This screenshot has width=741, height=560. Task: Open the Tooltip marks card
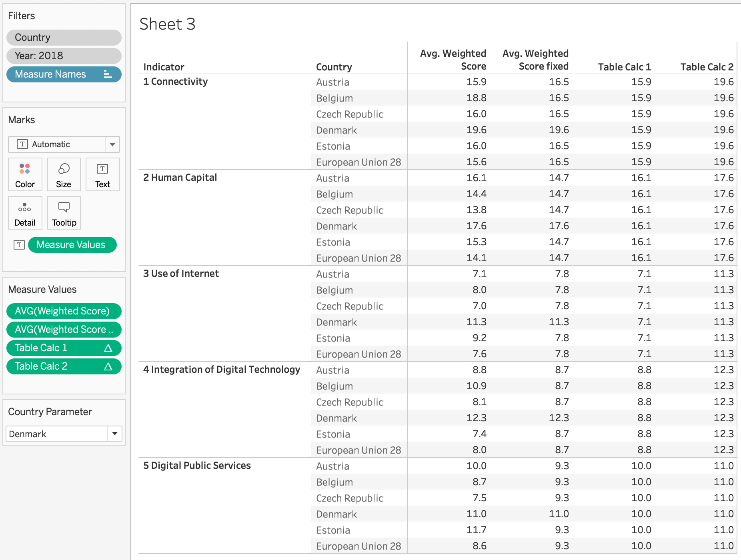pyautogui.click(x=64, y=213)
